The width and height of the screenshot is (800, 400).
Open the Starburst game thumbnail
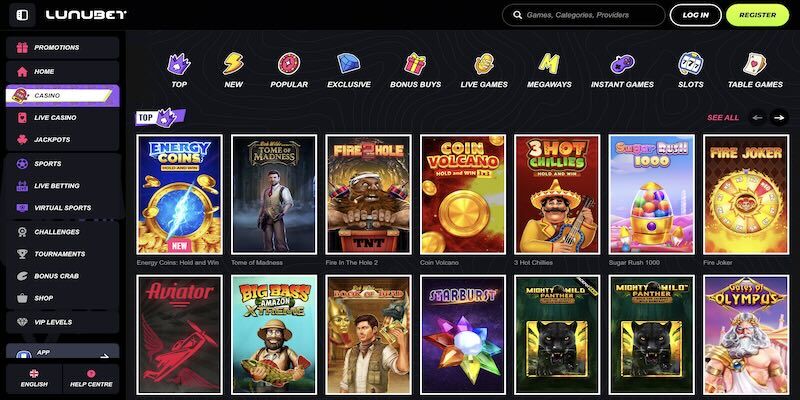[463, 335]
